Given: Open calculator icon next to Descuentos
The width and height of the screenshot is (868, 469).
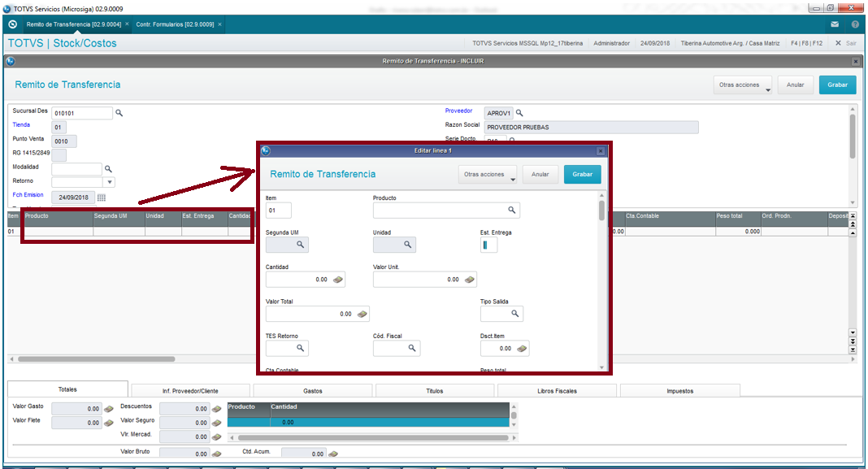Looking at the screenshot, I should (216, 409).
